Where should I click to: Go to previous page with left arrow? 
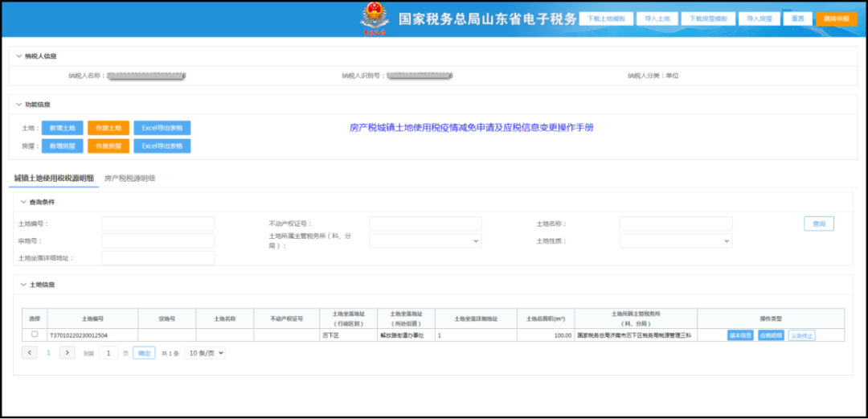pos(30,353)
